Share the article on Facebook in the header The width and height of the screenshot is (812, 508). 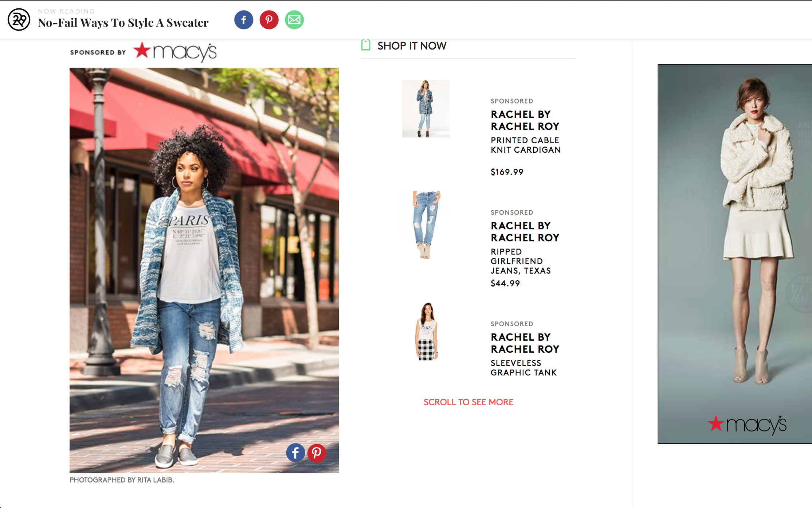[x=244, y=20]
